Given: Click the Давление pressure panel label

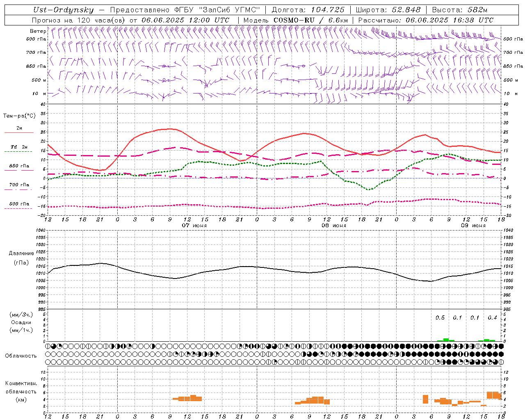Looking at the screenshot, I should point(21,253).
